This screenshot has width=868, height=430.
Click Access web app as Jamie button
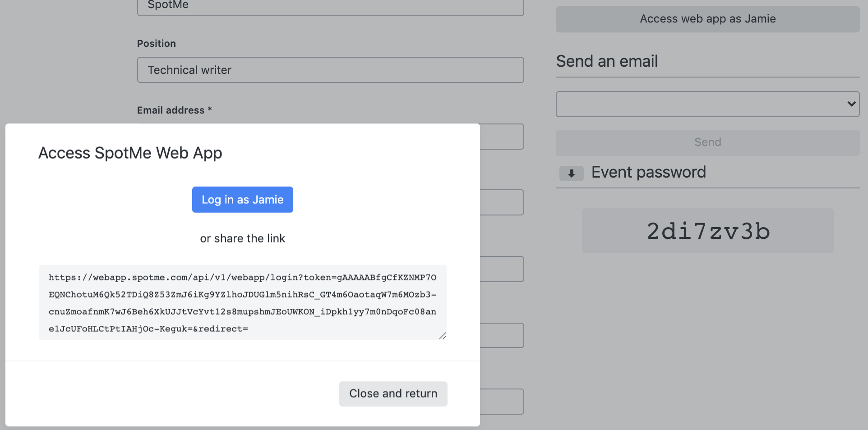(x=708, y=19)
